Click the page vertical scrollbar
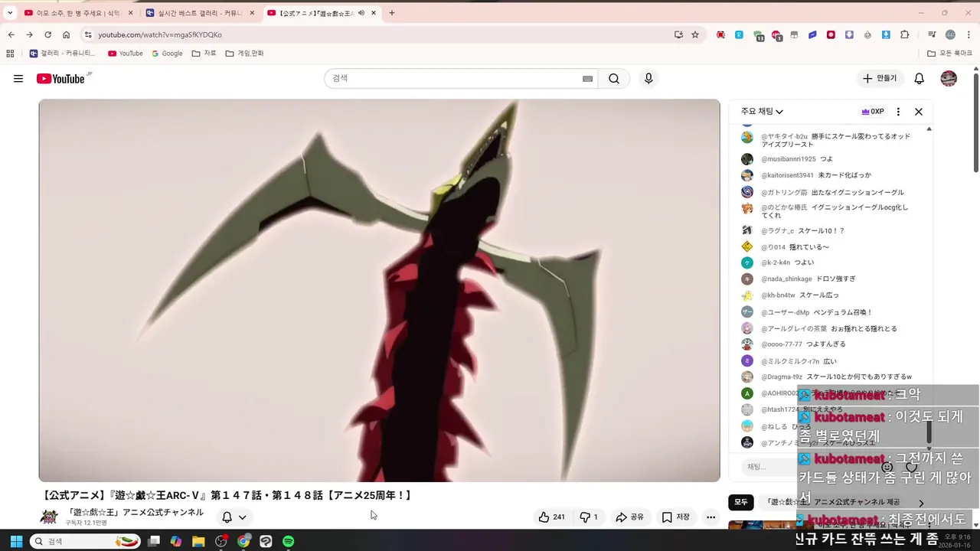This screenshot has height=551, width=980. point(975,122)
